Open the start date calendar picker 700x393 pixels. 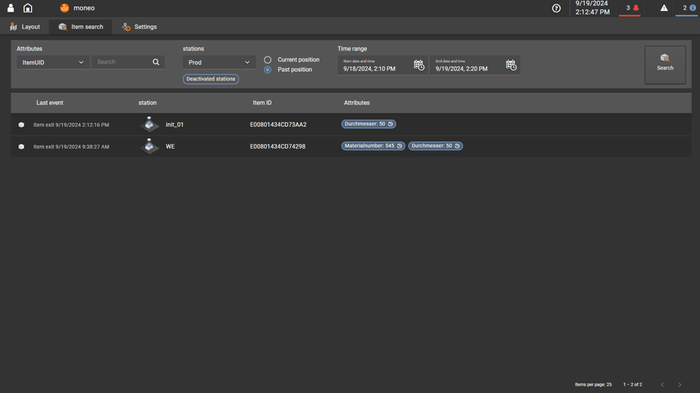click(x=419, y=65)
